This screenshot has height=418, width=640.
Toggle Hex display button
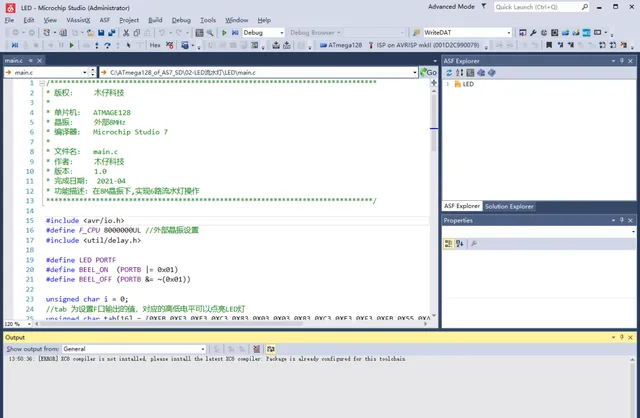click(x=155, y=45)
